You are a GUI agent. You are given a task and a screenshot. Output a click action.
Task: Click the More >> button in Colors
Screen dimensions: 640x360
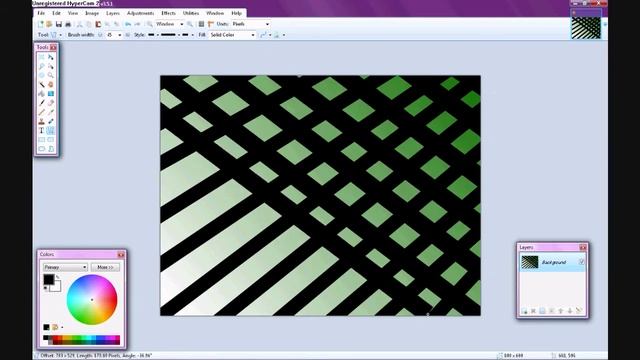(x=105, y=267)
